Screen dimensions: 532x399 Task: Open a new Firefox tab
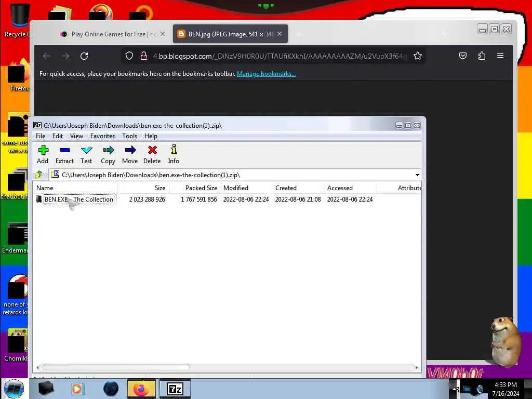tap(299, 34)
